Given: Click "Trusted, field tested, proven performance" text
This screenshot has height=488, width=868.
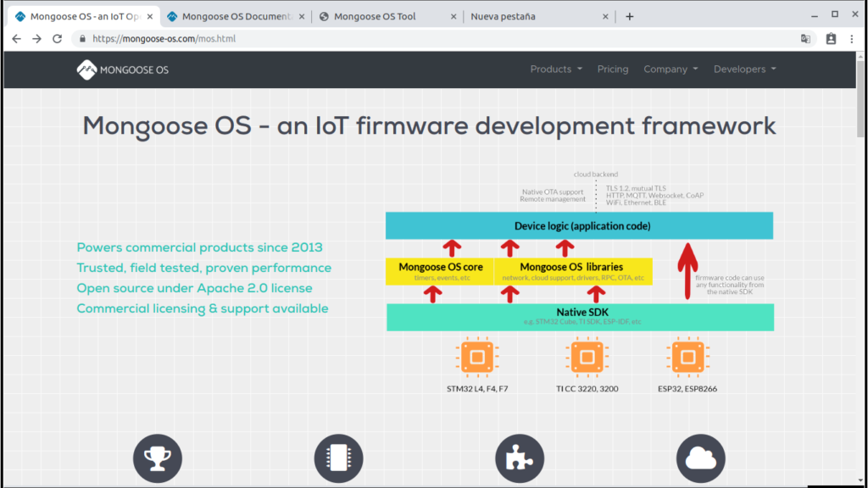Looking at the screenshot, I should [x=203, y=268].
